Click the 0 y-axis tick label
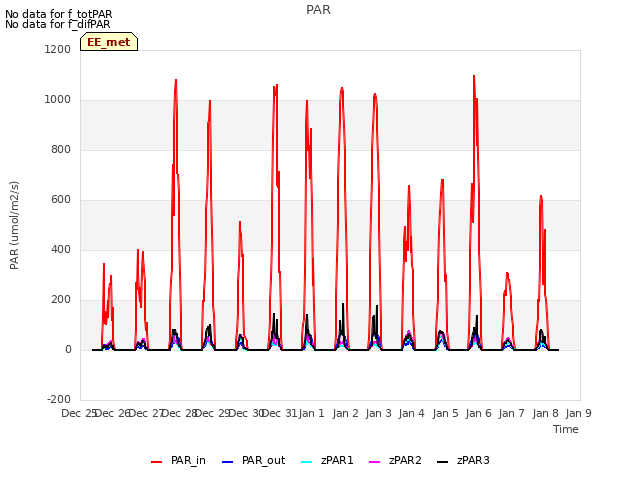This screenshot has width=640, height=480. (x=68, y=350)
